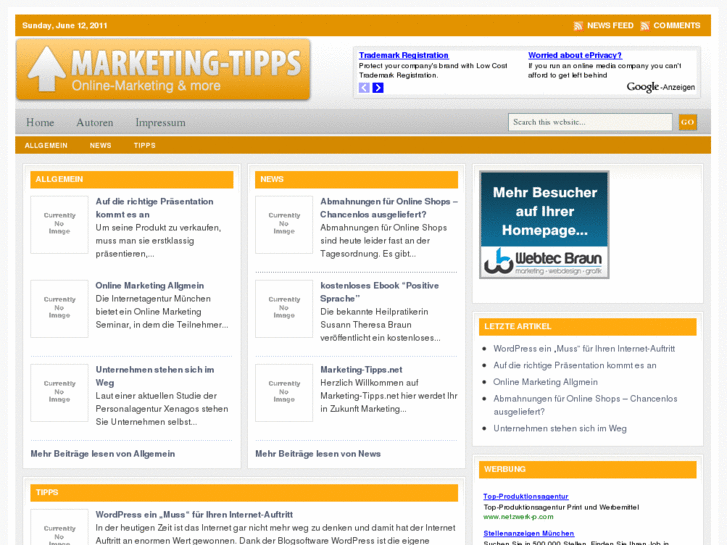
Task: Open the Impressum menu item
Action: coord(160,122)
